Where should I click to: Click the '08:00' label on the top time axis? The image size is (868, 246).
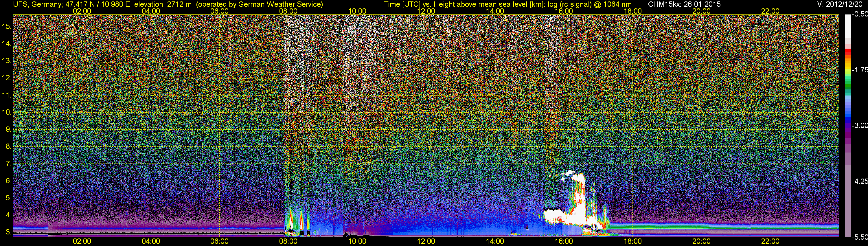(x=288, y=11)
